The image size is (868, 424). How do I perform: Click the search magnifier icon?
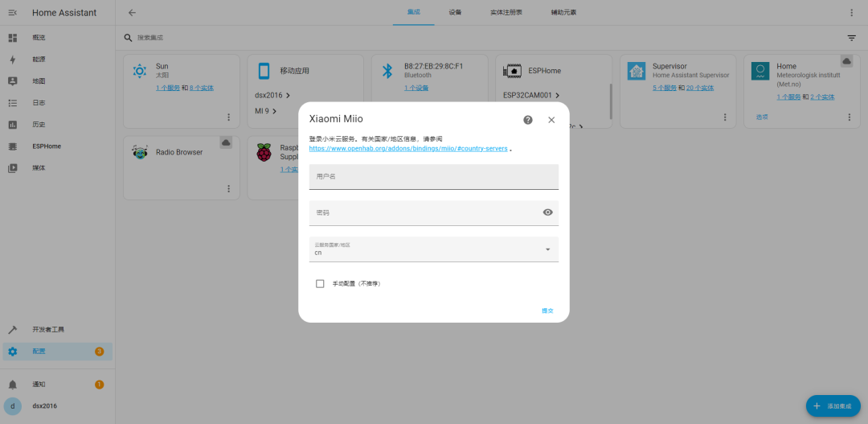[128, 38]
